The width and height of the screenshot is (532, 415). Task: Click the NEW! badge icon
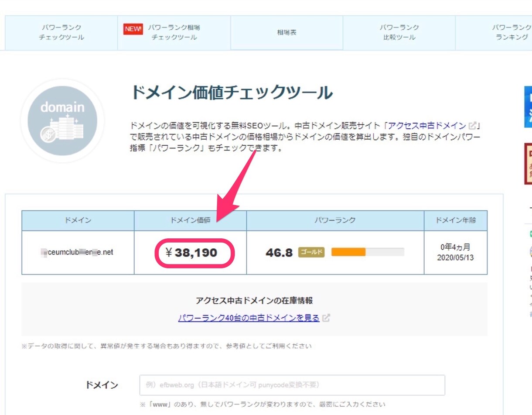point(133,29)
